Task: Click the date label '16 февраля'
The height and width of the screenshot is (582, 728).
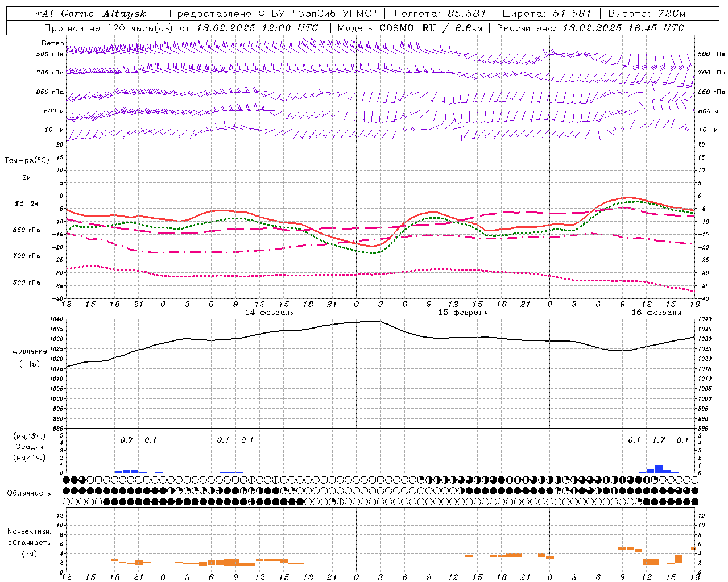Action: pos(656,313)
